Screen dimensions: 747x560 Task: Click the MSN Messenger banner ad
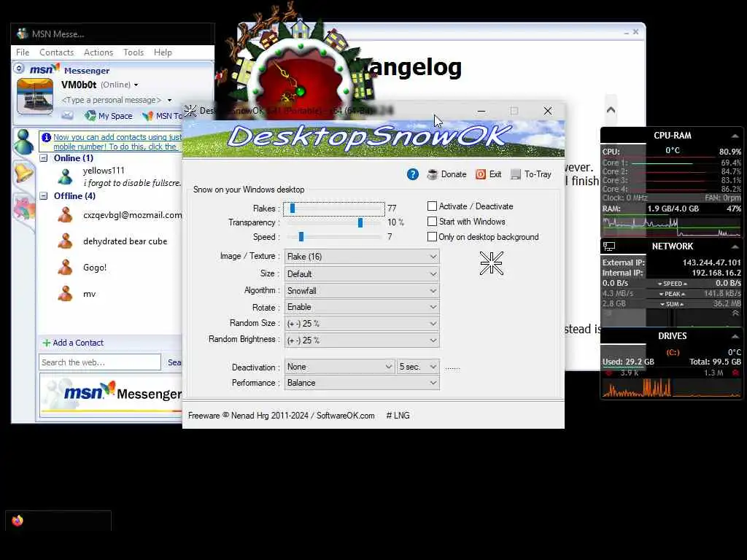[111, 394]
